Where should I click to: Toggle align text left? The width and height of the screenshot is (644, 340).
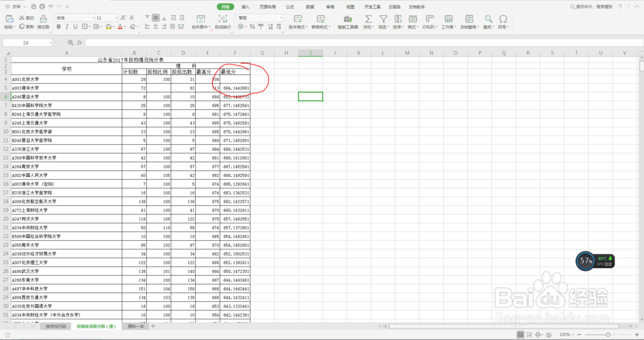(147, 26)
